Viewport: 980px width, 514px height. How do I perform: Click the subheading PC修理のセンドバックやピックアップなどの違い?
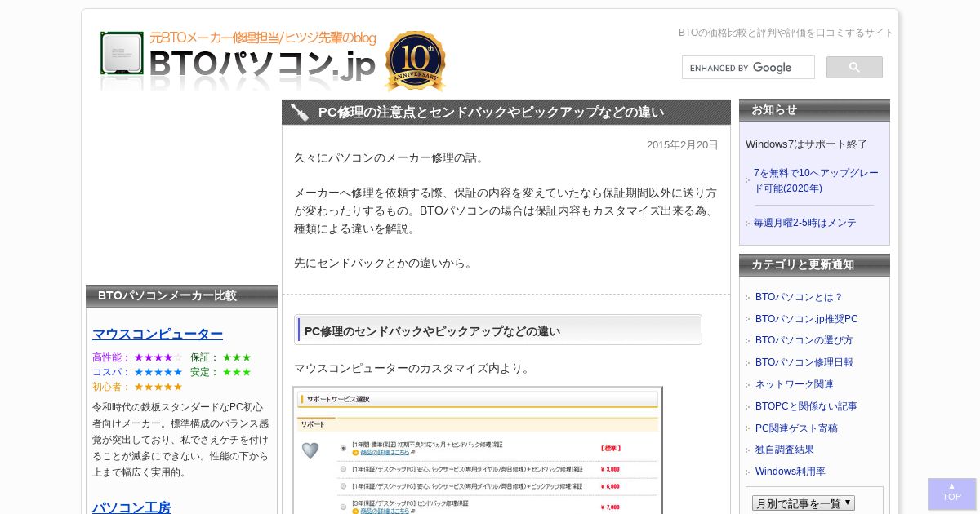(432, 331)
